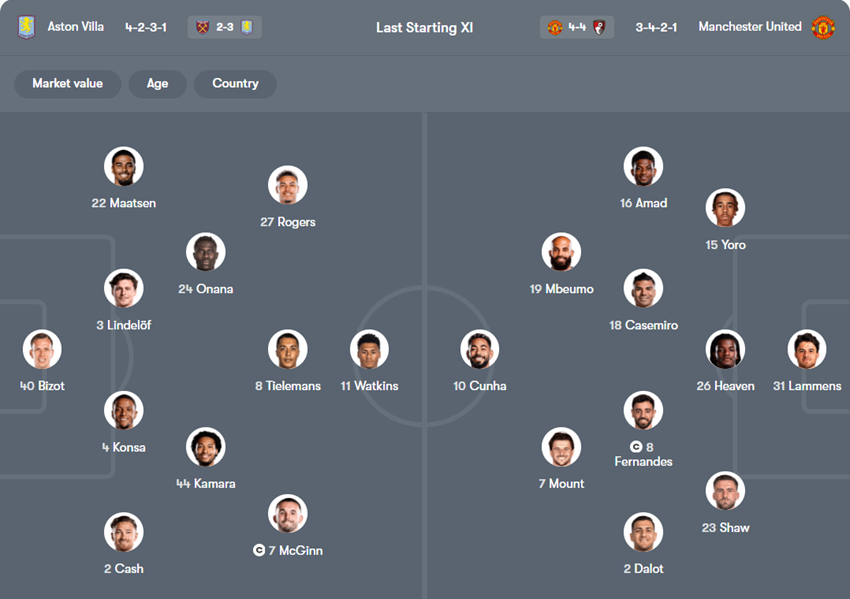Open Tielemans' player avatar

tap(287, 350)
